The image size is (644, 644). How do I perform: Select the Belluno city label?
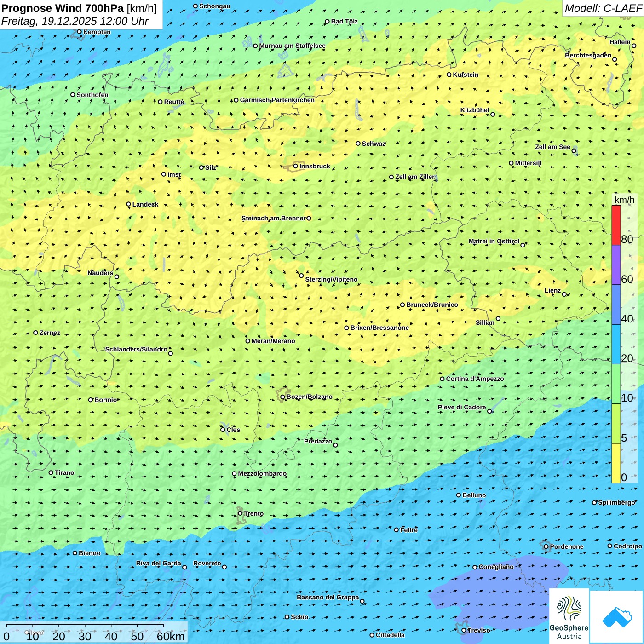[x=474, y=495]
